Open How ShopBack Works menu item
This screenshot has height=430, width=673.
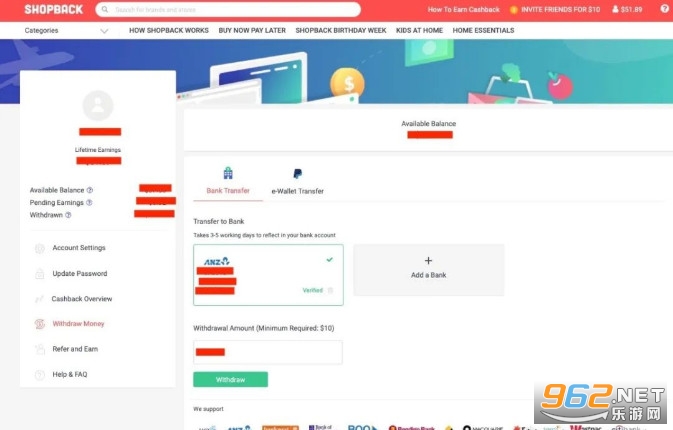point(169,30)
